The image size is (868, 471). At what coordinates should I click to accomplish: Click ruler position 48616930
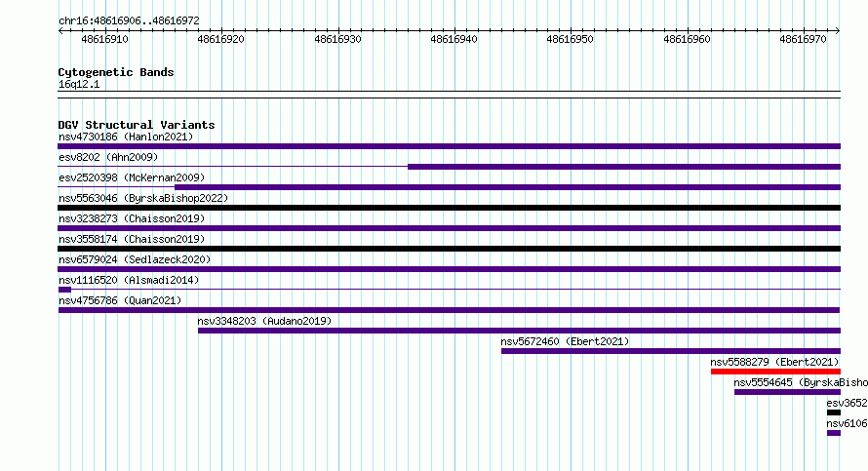pyautogui.click(x=337, y=39)
